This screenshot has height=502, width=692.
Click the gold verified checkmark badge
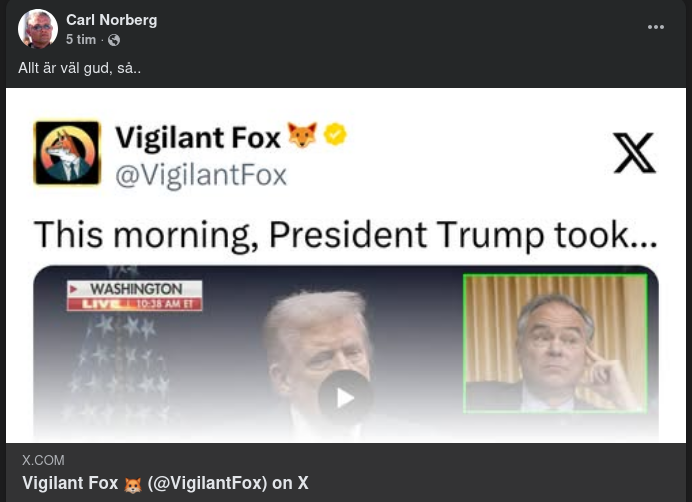point(335,135)
